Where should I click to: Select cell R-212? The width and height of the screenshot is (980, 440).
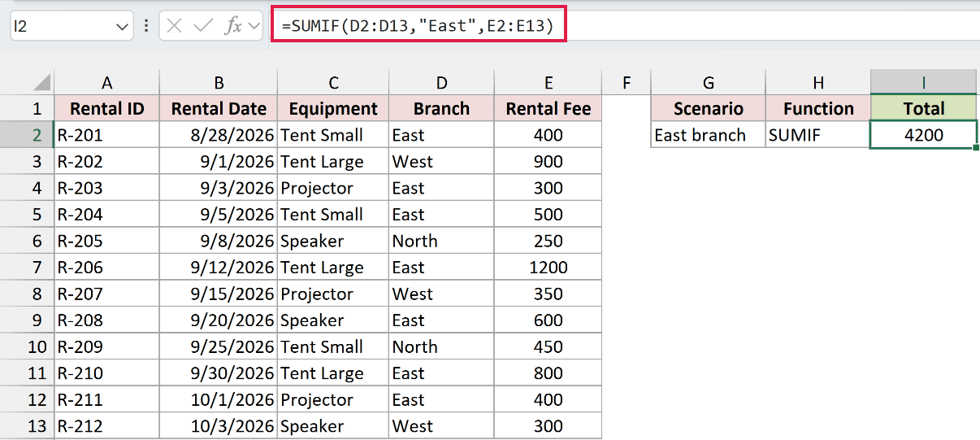pos(107,426)
